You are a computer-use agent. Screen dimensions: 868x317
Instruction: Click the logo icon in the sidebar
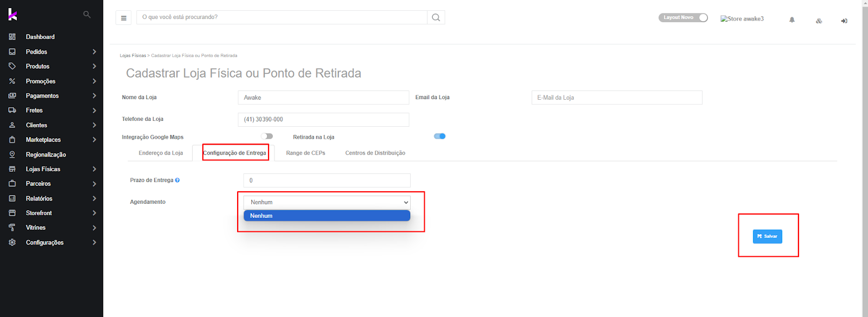(x=12, y=15)
